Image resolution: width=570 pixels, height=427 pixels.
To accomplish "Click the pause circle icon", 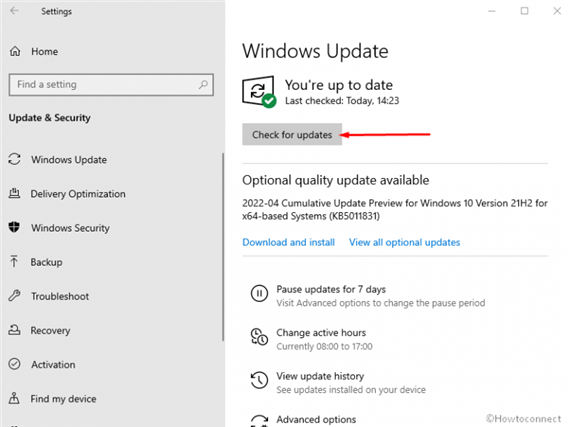I will (x=259, y=293).
